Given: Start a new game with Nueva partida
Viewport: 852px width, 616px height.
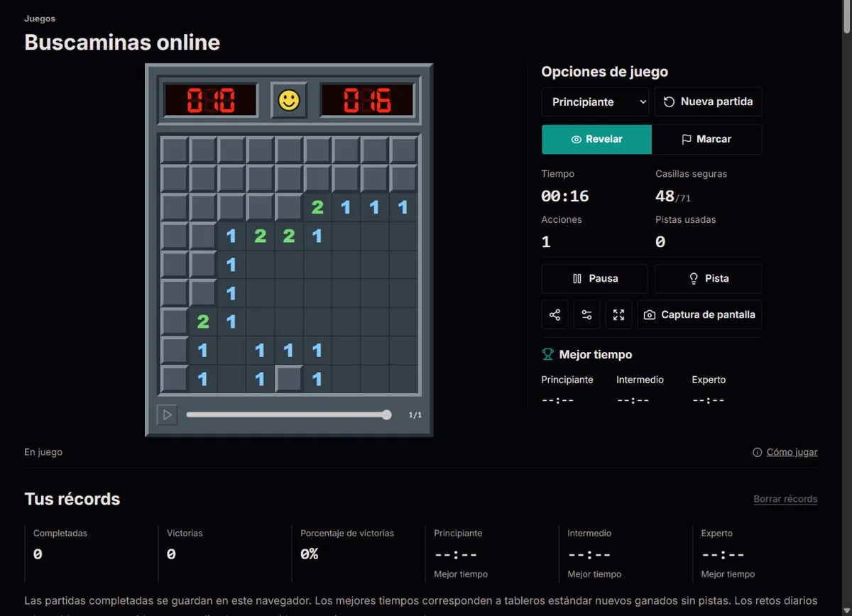Looking at the screenshot, I should pos(708,101).
